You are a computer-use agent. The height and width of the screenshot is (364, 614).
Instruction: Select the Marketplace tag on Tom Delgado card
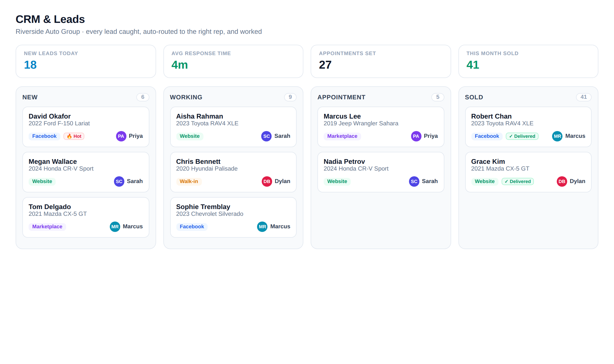(47, 227)
